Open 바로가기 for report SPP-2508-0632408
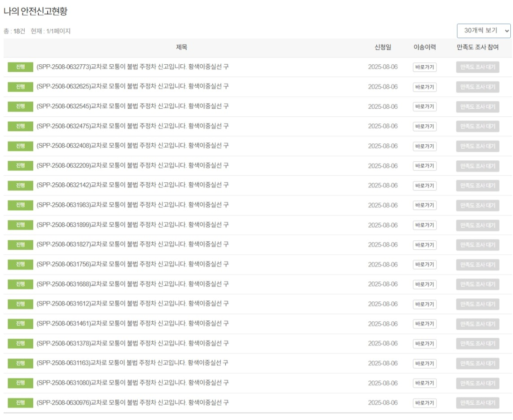This screenshot has width=513, height=420. (424, 146)
